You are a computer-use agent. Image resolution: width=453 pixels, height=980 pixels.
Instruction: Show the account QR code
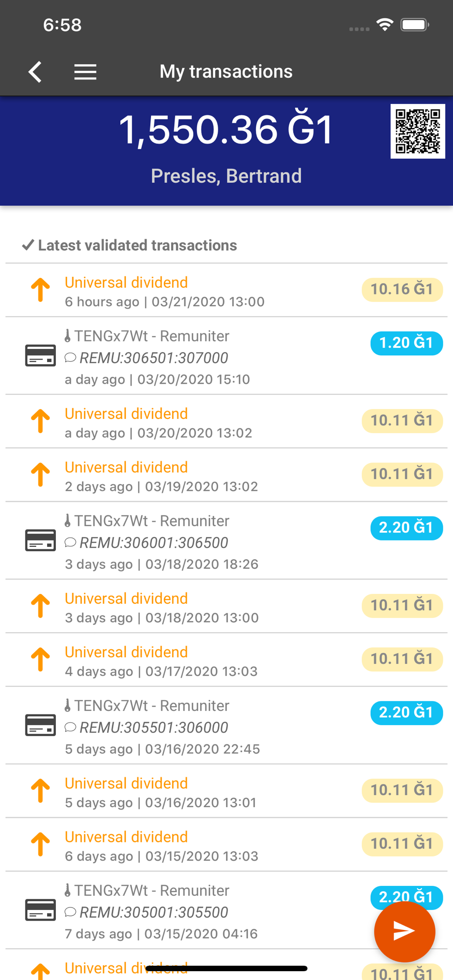pos(418,131)
